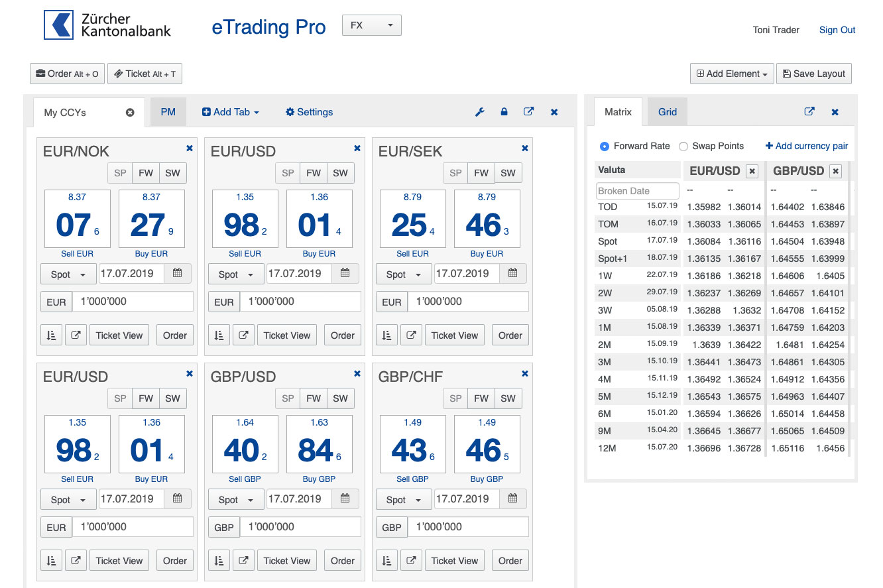Open the Spot tenor dropdown in GBP/USD tile
The height and width of the screenshot is (588, 883).
pyautogui.click(x=236, y=499)
